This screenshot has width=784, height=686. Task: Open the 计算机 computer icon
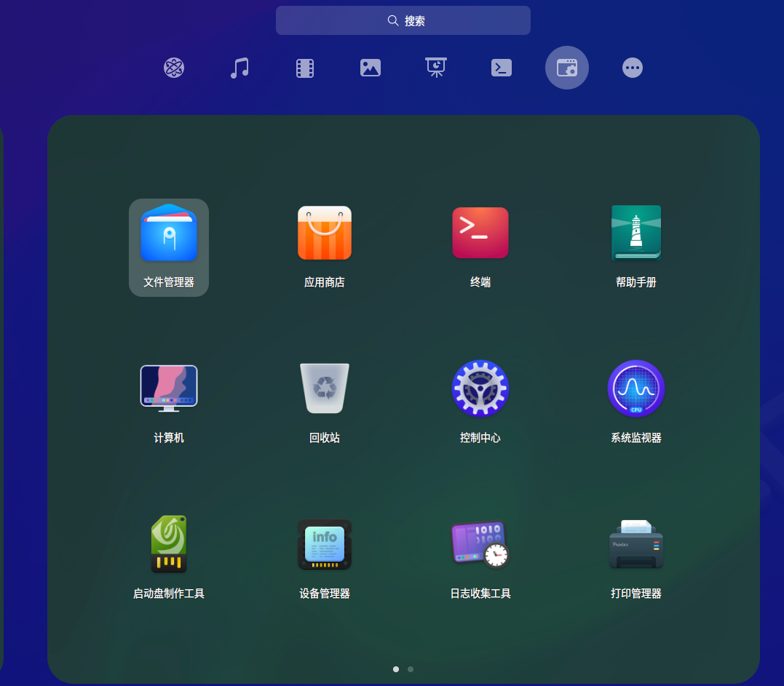click(169, 388)
